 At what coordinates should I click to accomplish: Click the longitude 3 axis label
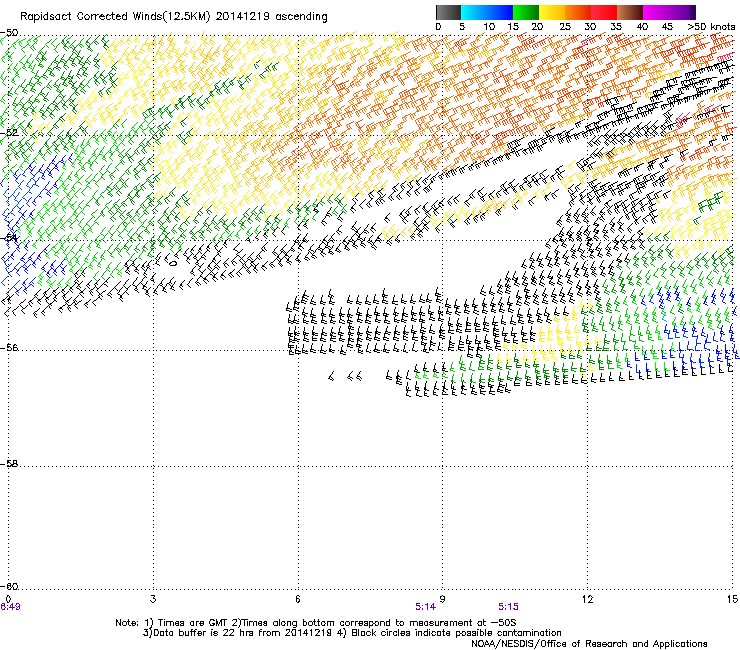(x=153, y=599)
